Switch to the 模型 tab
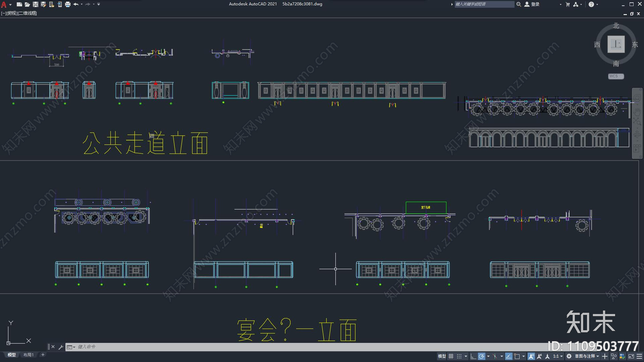The height and width of the screenshot is (362, 644). pyautogui.click(x=12, y=355)
